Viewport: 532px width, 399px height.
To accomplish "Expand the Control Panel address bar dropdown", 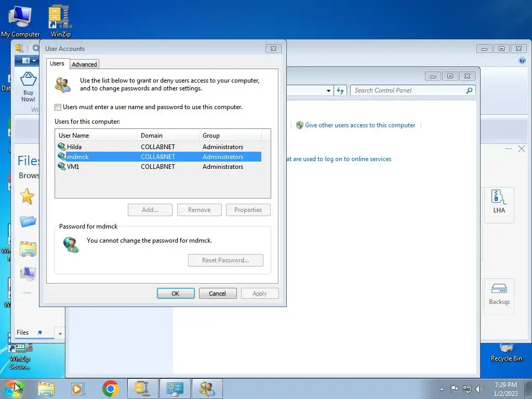I will 328,90.
